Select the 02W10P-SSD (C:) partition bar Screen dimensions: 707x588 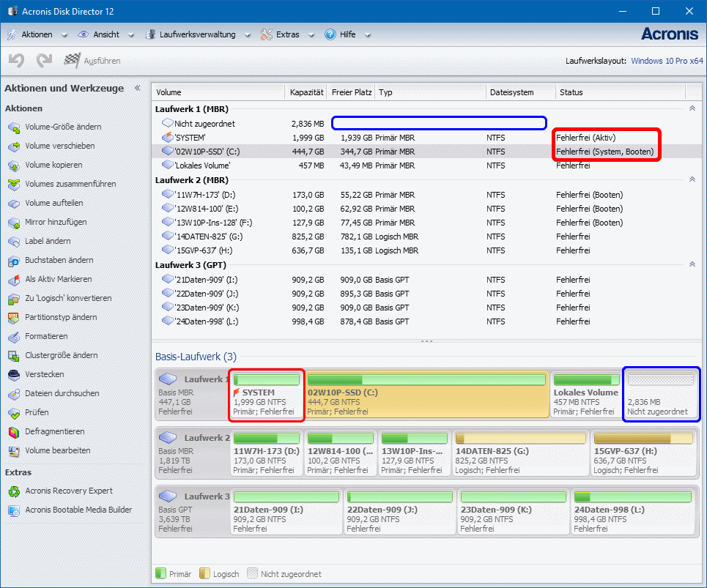[x=426, y=395]
